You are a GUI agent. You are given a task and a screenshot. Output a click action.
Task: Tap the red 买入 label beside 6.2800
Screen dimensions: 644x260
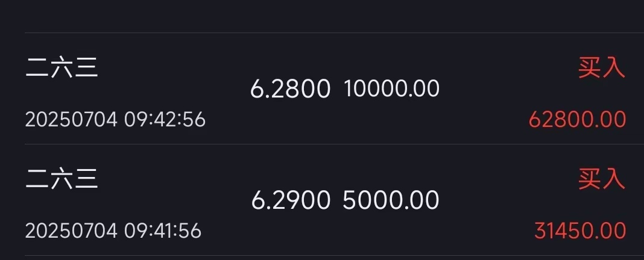602,68
